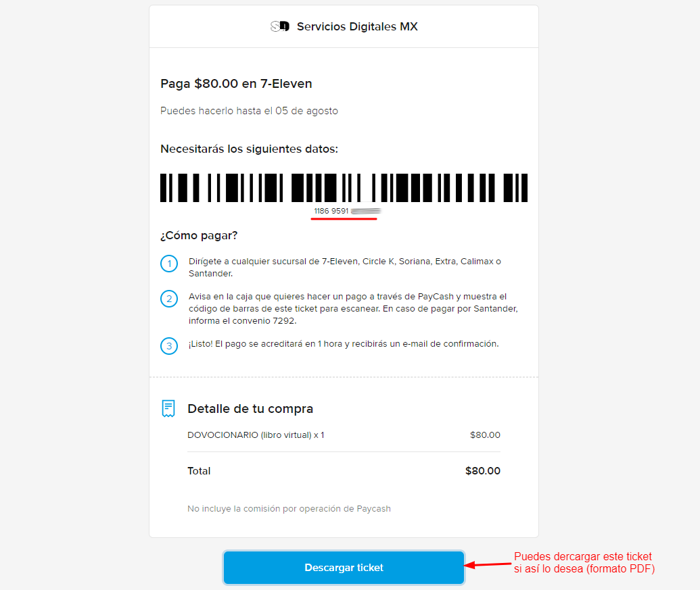Click the Paga $80.00 en 7-Eleven heading
Screen dimensions: 700x590
click(x=236, y=84)
